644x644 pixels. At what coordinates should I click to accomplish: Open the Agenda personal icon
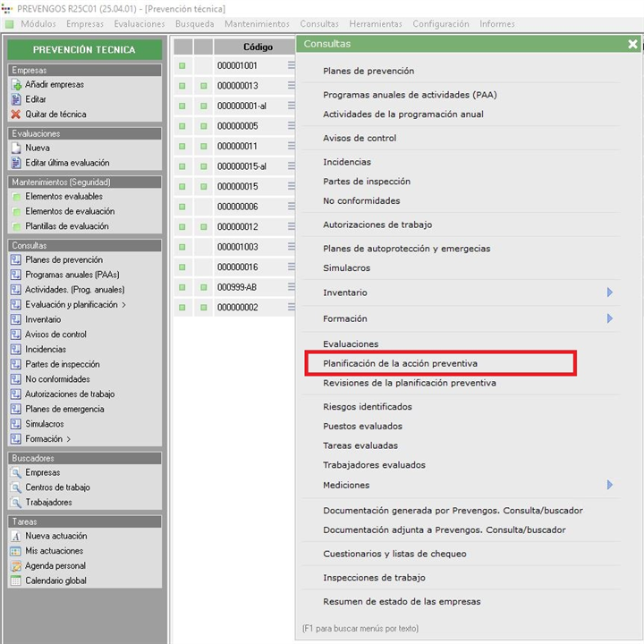(x=16, y=566)
